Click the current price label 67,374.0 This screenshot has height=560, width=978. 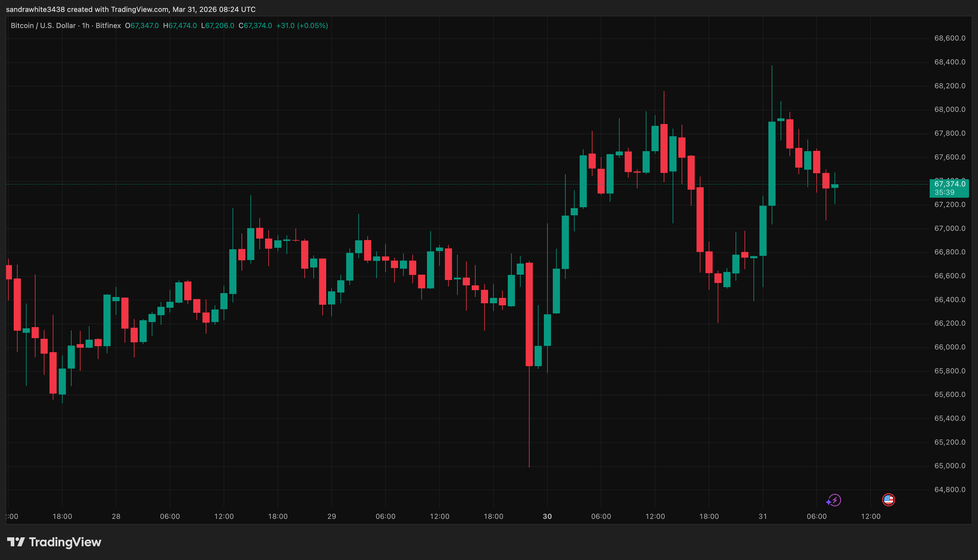[950, 184]
